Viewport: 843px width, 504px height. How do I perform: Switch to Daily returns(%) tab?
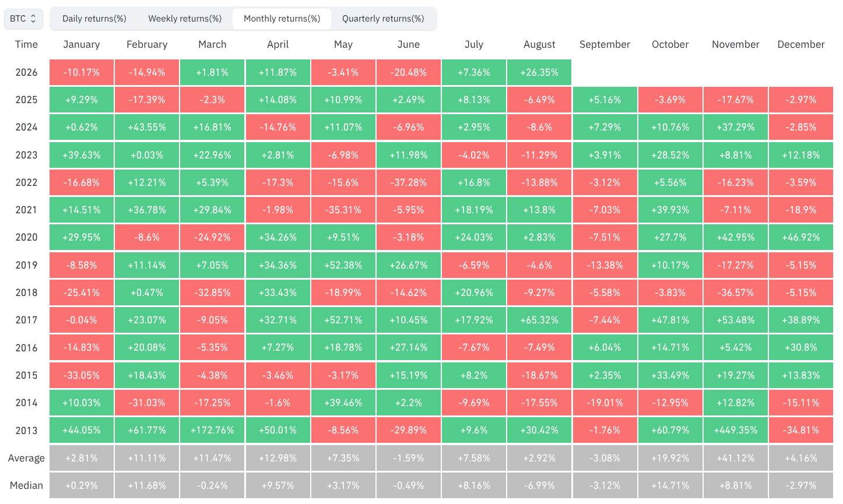(x=94, y=19)
